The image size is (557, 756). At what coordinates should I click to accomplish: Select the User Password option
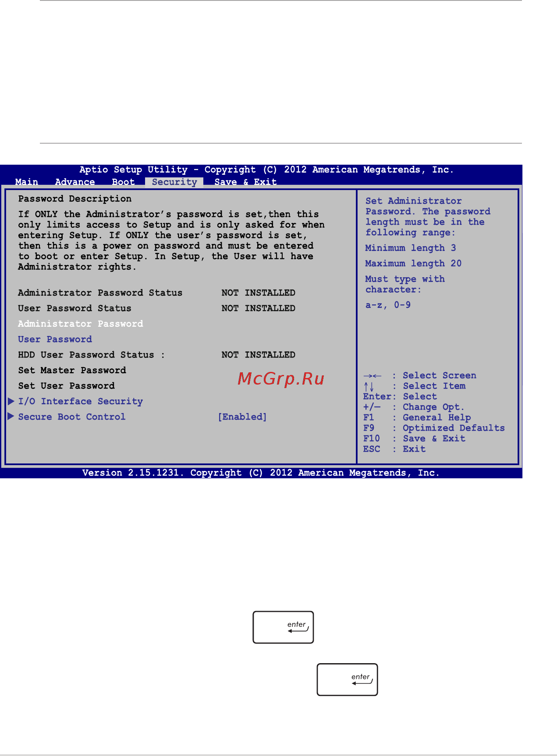[55, 339]
